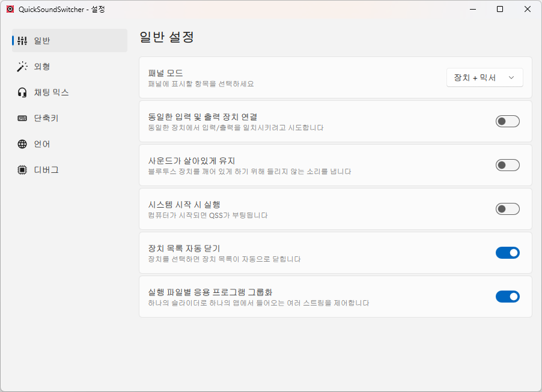Minimize the QuickSoundSwitcher settings window
The image size is (542, 392).
[473, 10]
